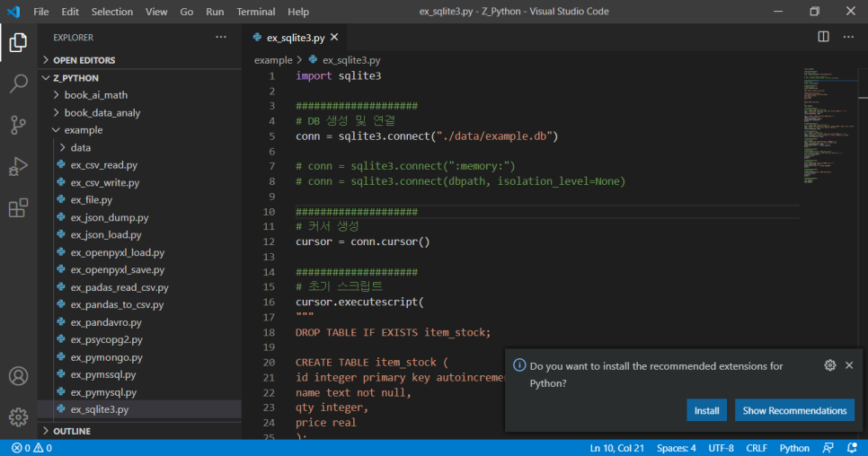Open the Run and Debug view

(x=18, y=166)
